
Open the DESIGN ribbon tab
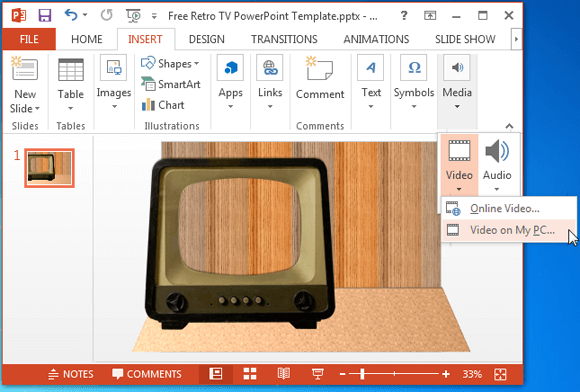pyautogui.click(x=207, y=39)
